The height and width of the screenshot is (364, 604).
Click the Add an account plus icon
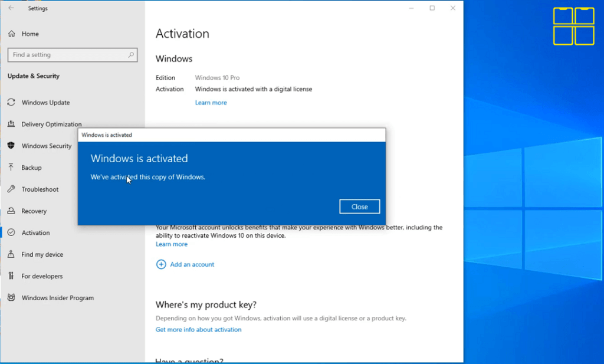(x=161, y=264)
